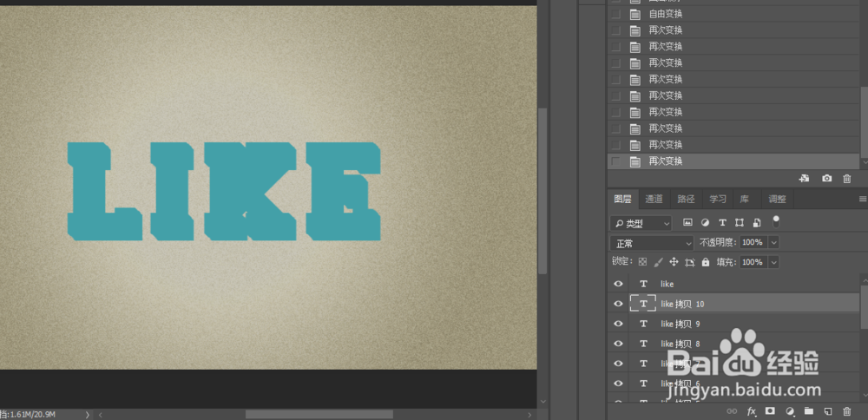The image size is (868, 420).
Task: Open the 正常 blend mode dropdown
Action: click(652, 243)
